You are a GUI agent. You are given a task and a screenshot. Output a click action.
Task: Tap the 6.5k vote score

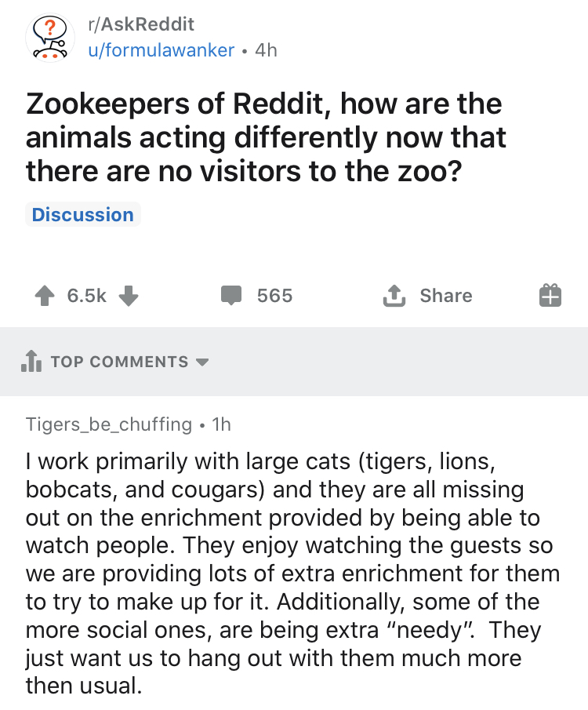[x=86, y=296]
